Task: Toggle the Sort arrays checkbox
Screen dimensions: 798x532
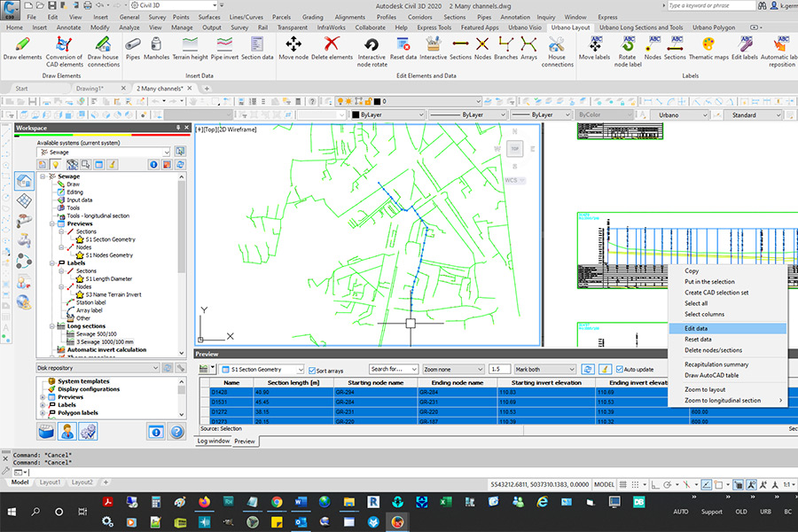Action: [312, 371]
